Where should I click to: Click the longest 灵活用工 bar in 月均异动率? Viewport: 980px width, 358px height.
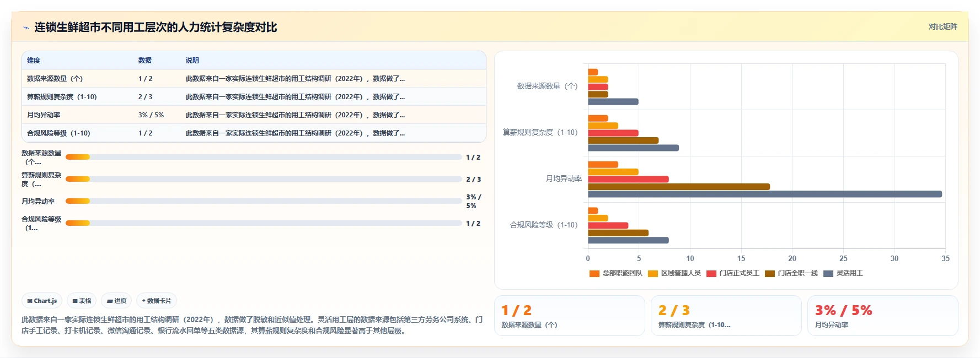[x=765, y=194]
